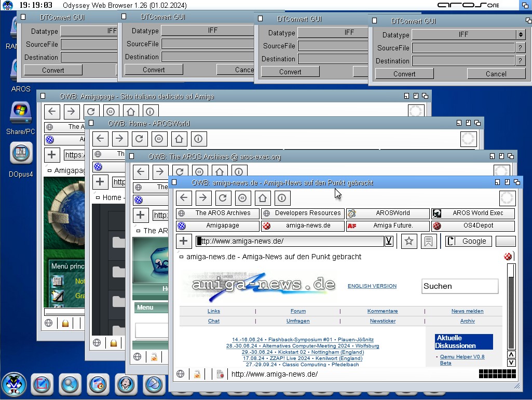Click the Suchen search field

(x=459, y=286)
